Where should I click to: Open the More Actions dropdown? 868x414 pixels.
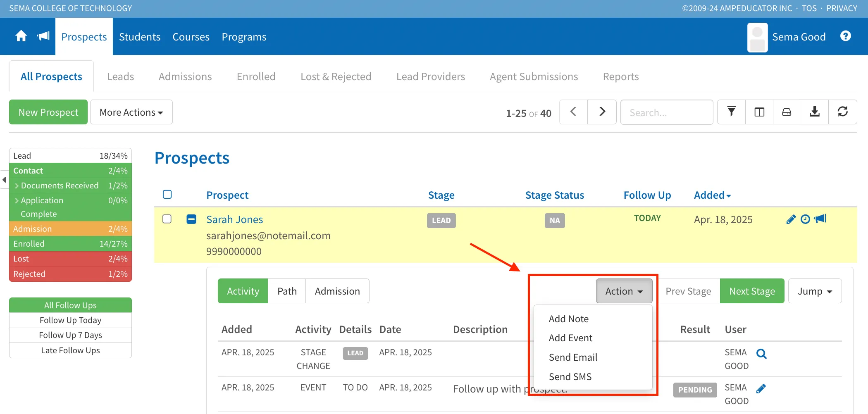(131, 112)
